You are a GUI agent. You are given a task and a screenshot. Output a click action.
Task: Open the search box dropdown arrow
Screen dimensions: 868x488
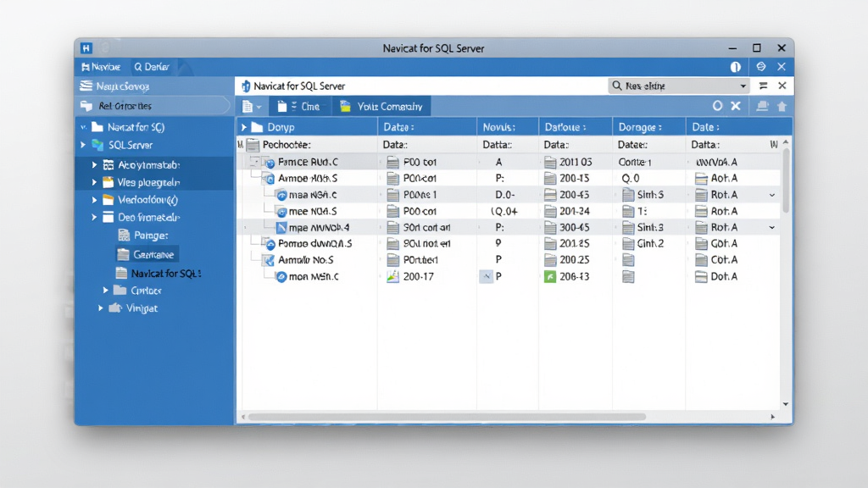pyautogui.click(x=743, y=86)
